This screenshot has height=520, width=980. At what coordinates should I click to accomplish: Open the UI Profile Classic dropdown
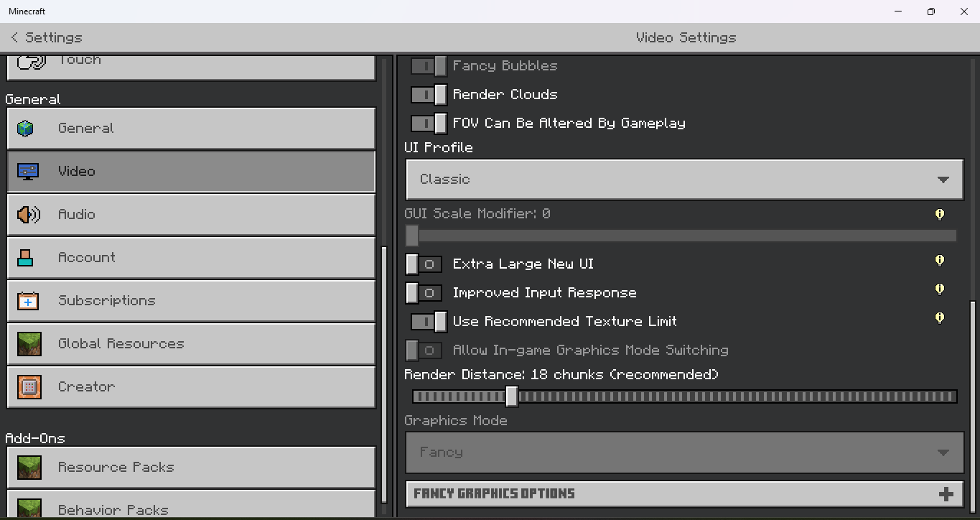[x=684, y=180]
